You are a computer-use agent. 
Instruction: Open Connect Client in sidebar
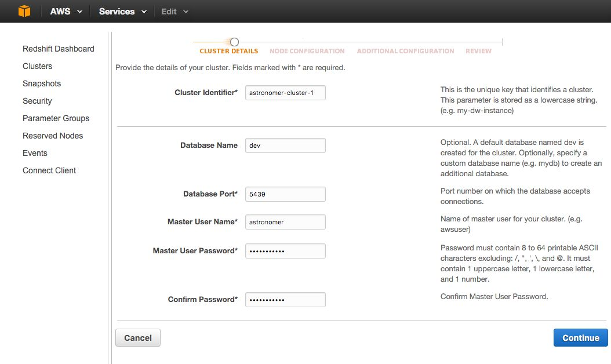(x=49, y=170)
